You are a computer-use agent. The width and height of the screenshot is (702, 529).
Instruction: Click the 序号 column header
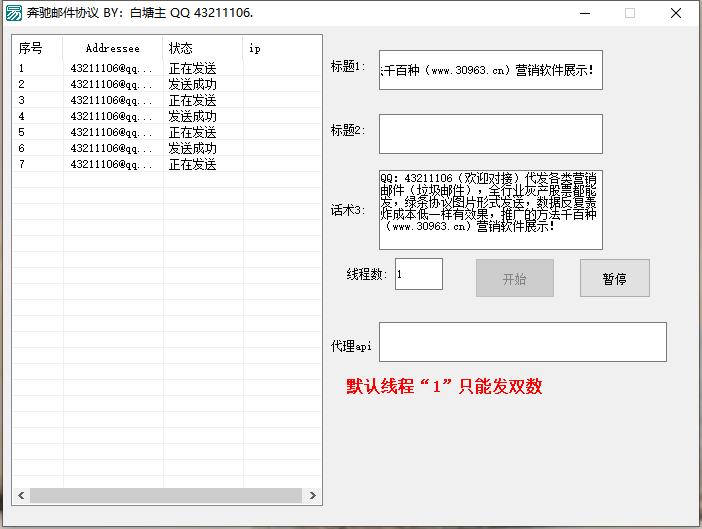pos(38,48)
